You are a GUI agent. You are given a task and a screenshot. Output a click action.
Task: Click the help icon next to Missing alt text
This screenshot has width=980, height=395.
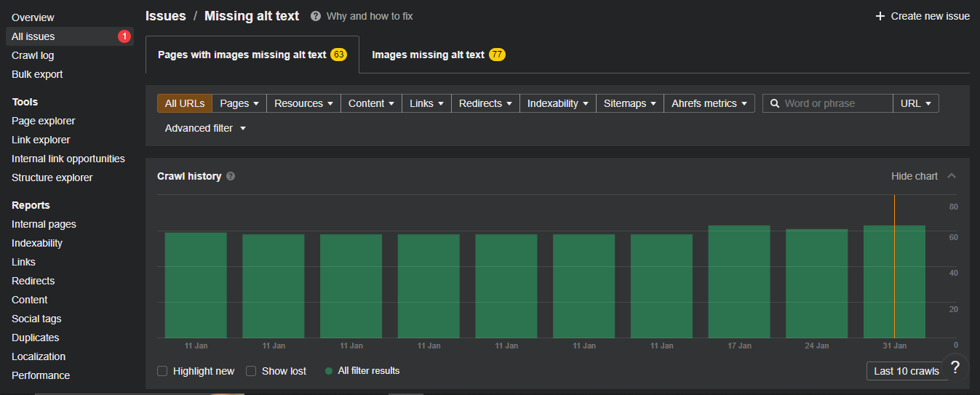pyautogui.click(x=316, y=16)
